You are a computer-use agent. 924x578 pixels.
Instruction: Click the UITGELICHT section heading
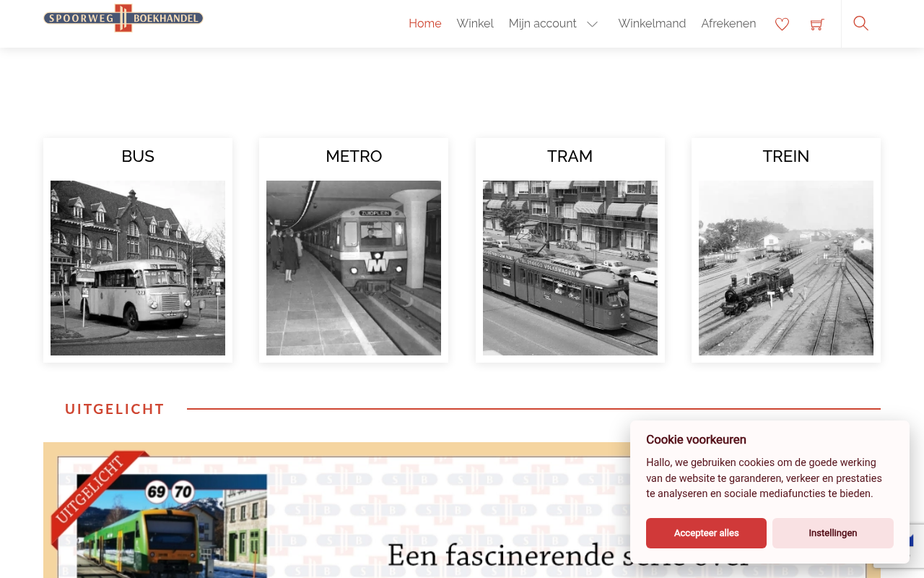pos(115,409)
